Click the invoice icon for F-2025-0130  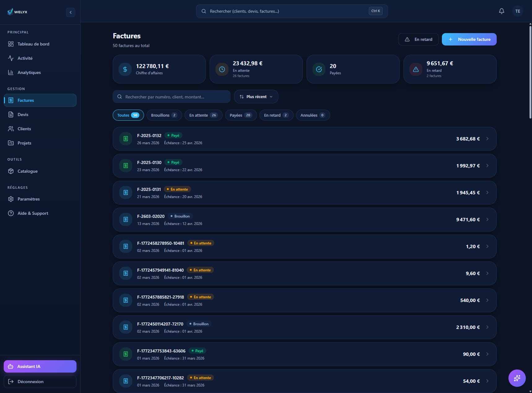126,166
